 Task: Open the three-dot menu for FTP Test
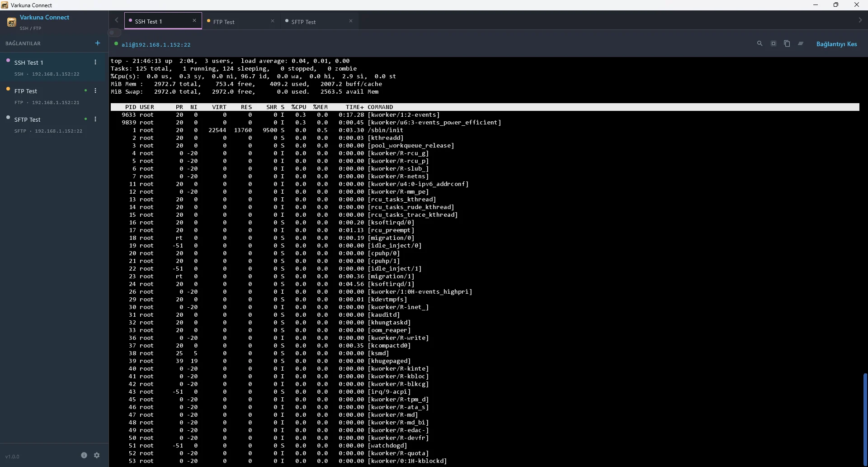click(95, 91)
